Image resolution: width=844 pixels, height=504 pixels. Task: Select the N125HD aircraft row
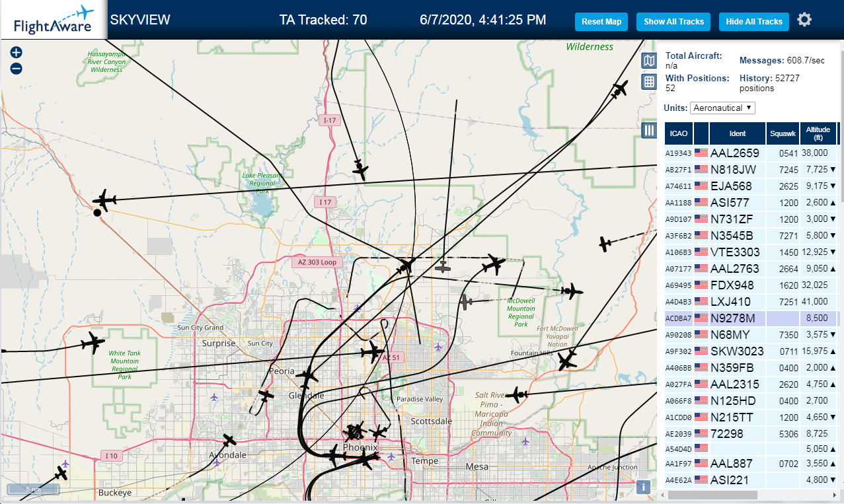tap(751, 401)
